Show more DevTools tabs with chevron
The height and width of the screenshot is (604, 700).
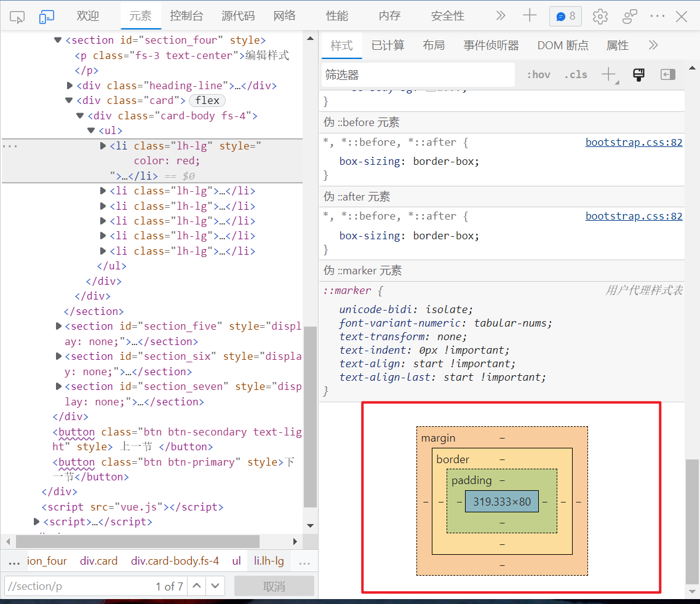click(500, 16)
